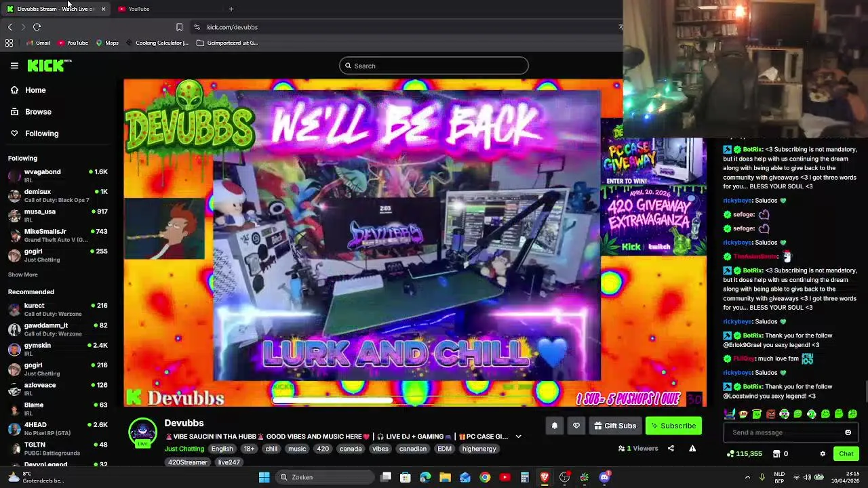Open the Gmail bookmark

coord(38,43)
